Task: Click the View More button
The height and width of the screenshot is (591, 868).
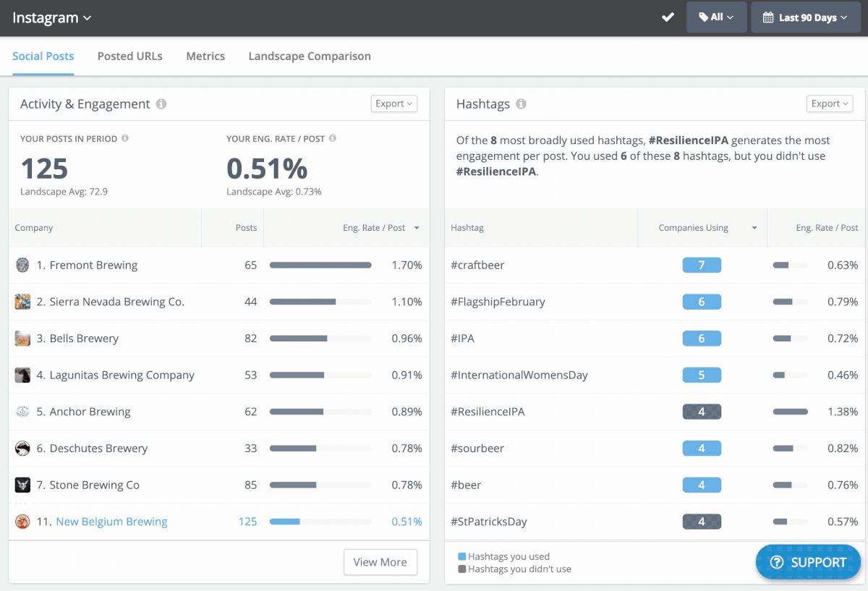Action: coord(380,562)
